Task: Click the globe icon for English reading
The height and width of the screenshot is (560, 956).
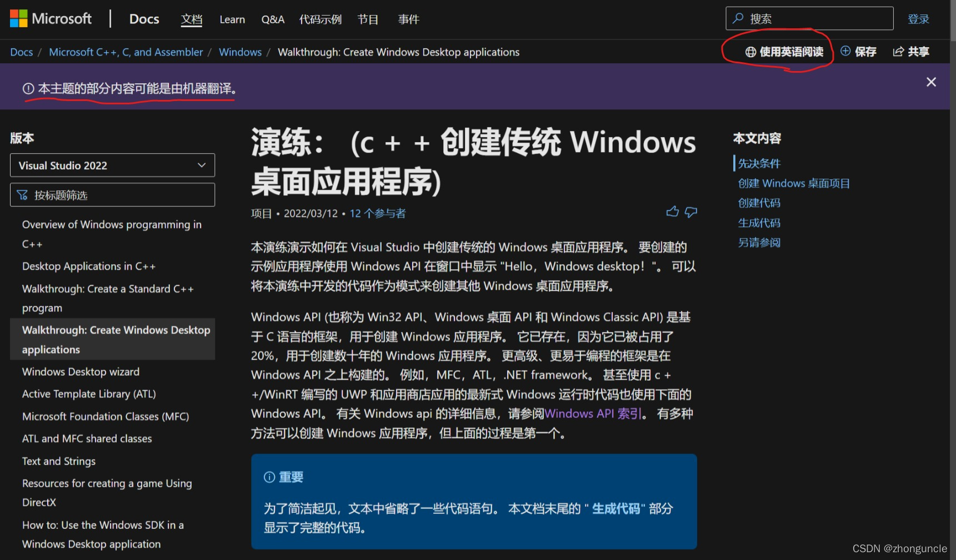Action: 750,52
